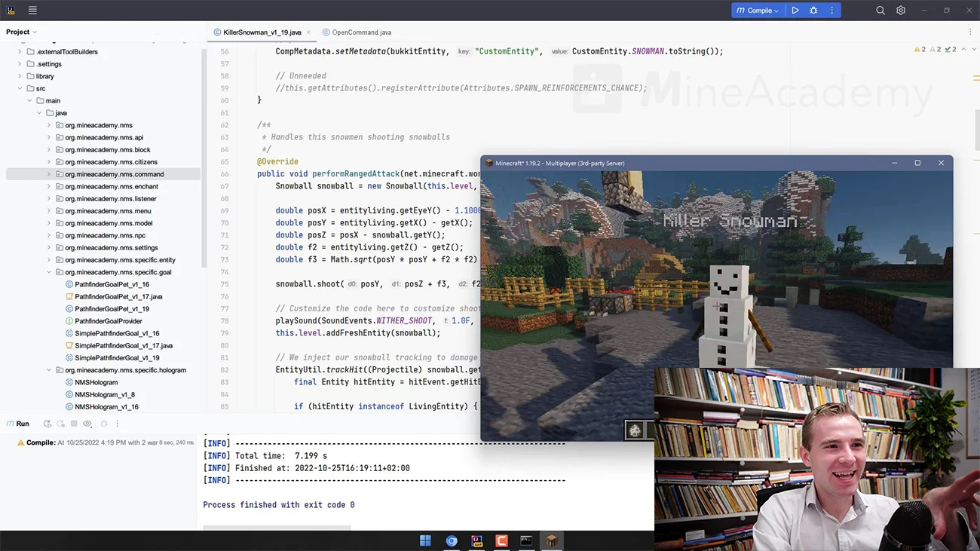Go to previous highlighted error arrow

(x=963, y=49)
